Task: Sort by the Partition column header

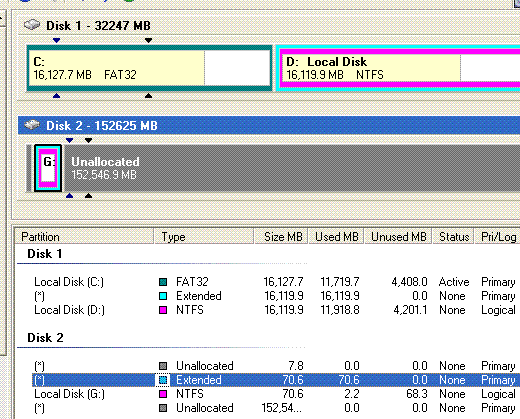Action: (84, 237)
